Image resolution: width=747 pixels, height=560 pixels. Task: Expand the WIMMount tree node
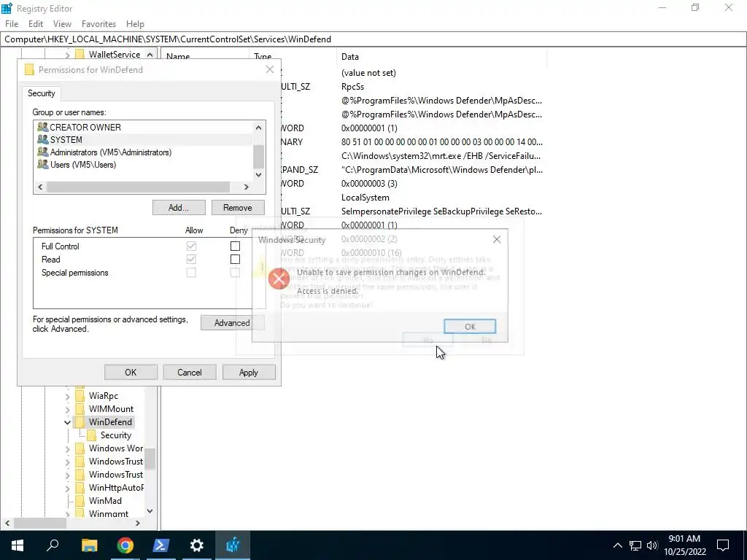coord(67,409)
